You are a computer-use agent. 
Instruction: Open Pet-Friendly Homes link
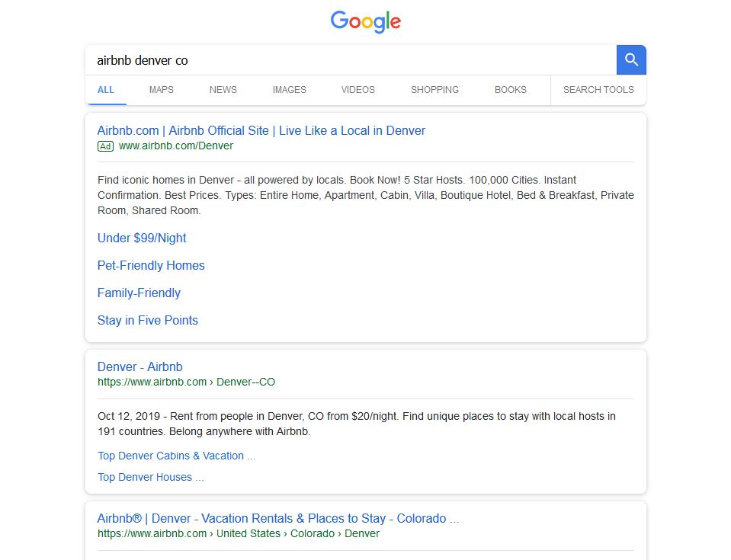coord(151,266)
